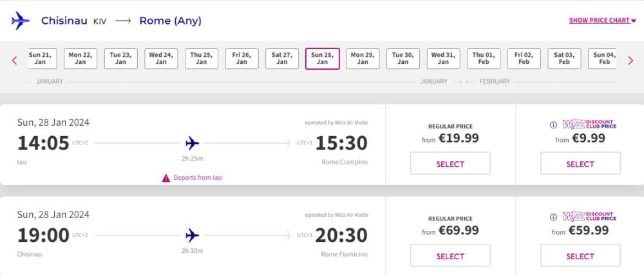
Task: Open the Sat 03, Feb date tab
Action: 564,59
